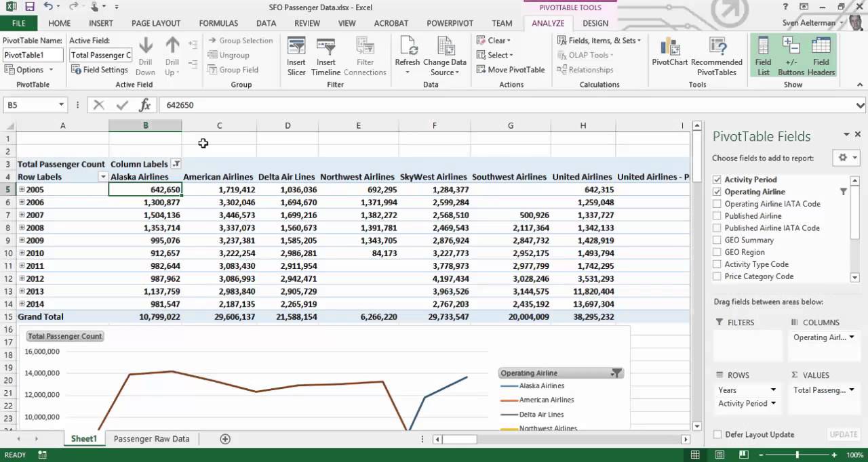The width and height of the screenshot is (868, 462).
Task: Cancel formula entry with X icon
Action: tap(99, 105)
